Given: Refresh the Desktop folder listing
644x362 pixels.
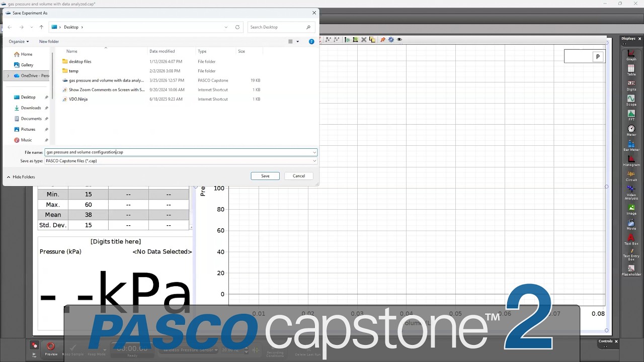Looking at the screenshot, I should pos(237,27).
